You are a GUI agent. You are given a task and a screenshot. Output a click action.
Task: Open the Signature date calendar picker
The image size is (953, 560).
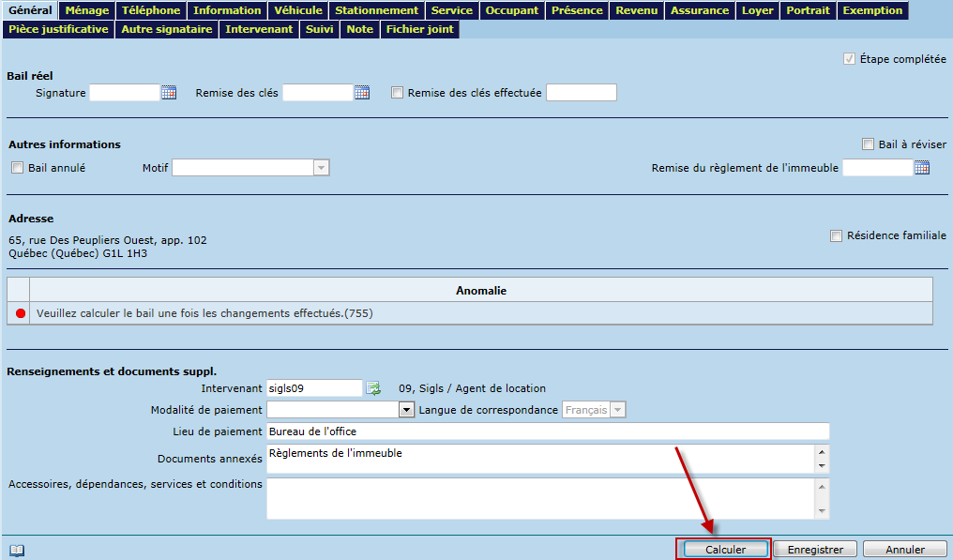click(x=169, y=93)
